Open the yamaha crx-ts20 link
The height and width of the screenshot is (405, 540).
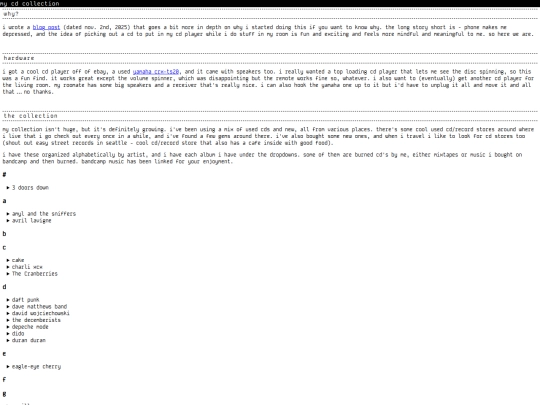(156, 72)
